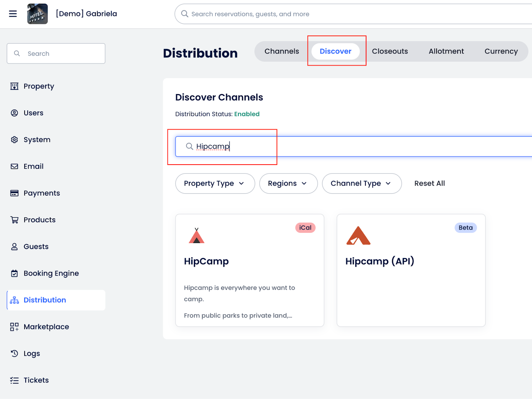Switch to the Currency tab
532x399 pixels.
click(x=501, y=51)
